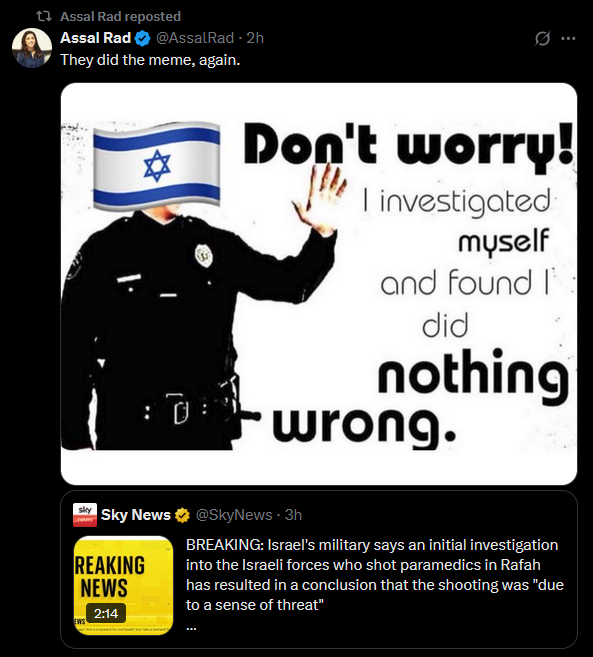Click the text 'They did the meme, again.'
Screen dimensions: 593x657
[150, 60]
